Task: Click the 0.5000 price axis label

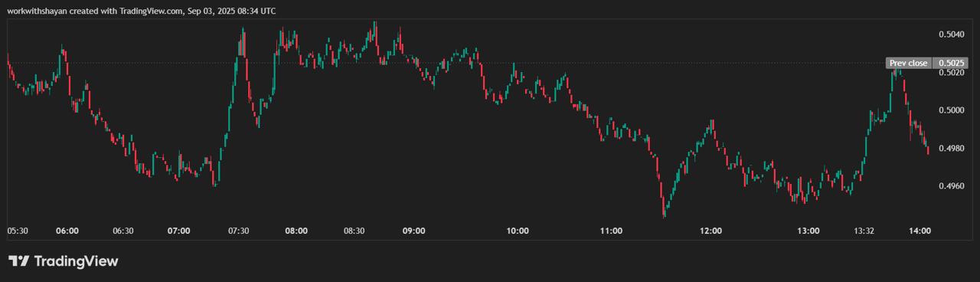Action: pyautogui.click(x=951, y=110)
